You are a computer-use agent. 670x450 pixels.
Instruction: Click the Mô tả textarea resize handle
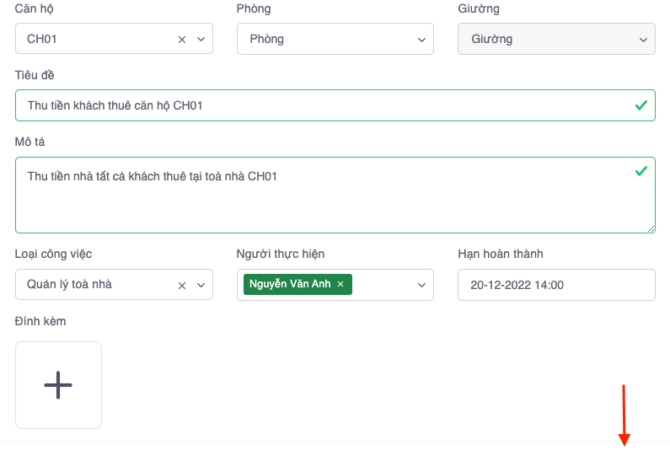651,229
